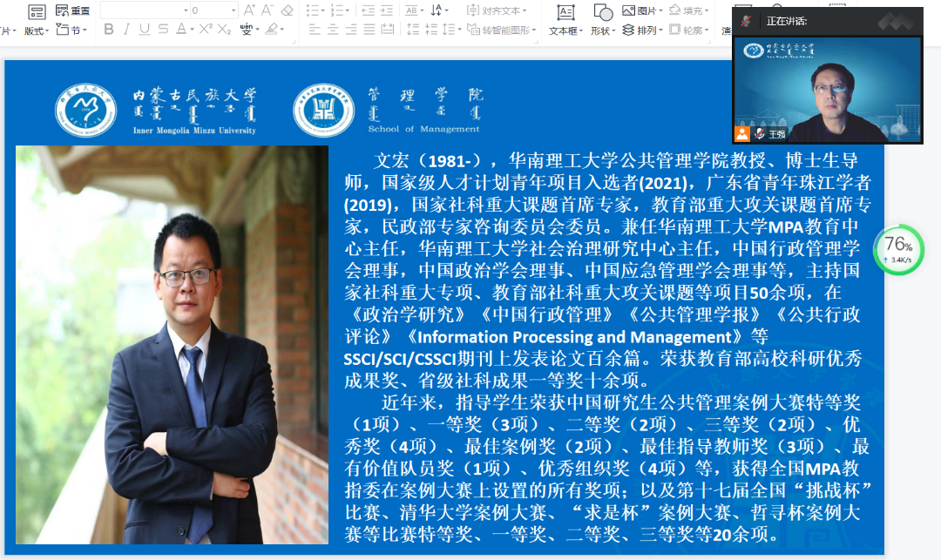Open the font color picker arrow
The height and width of the screenshot is (560, 941).
pyautogui.click(x=192, y=30)
